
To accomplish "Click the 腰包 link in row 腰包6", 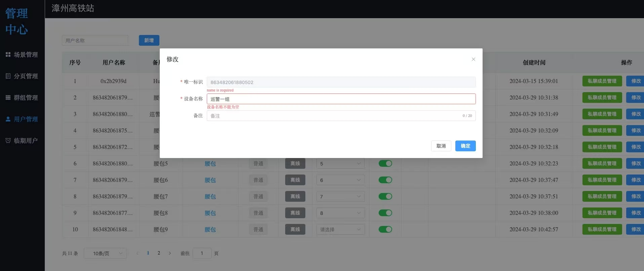I will pyautogui.click(x=210, y=180).
